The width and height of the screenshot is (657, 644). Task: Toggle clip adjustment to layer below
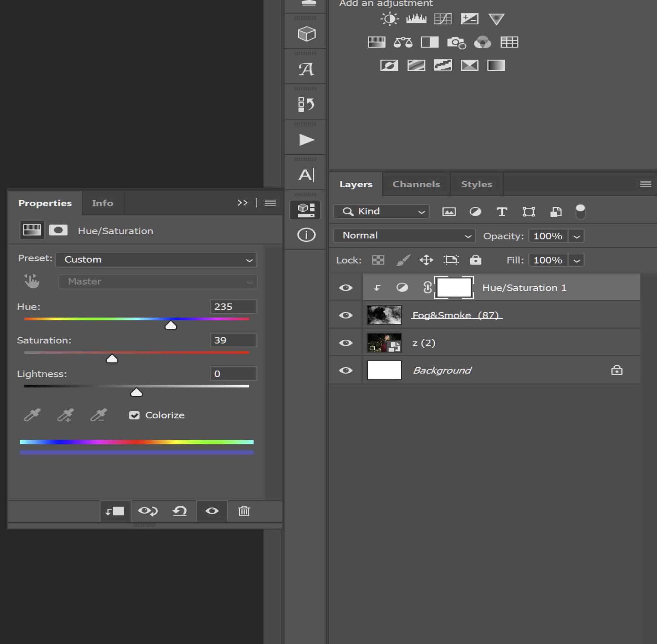point(115,511)
